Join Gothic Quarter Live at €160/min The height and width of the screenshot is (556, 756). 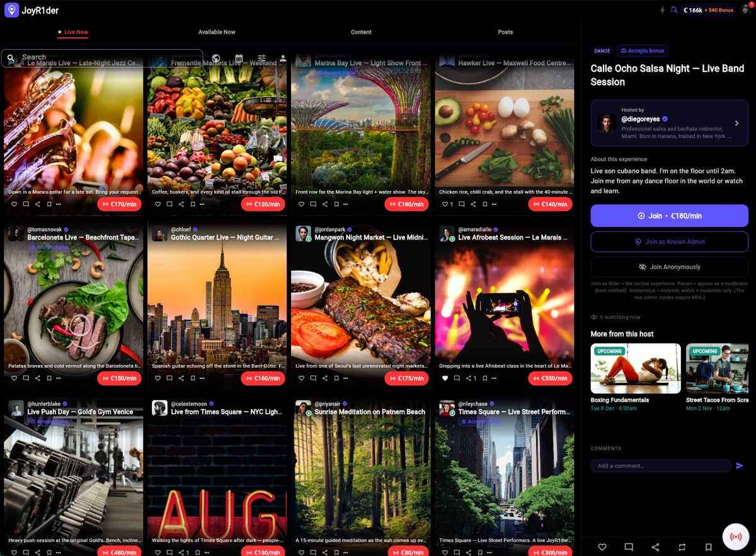coord(263,378)
